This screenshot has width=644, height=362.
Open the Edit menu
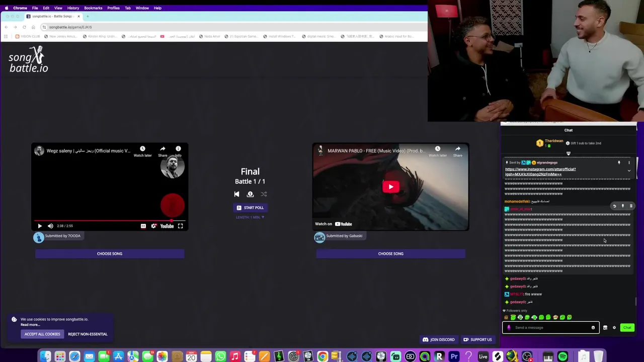(46, 8)
